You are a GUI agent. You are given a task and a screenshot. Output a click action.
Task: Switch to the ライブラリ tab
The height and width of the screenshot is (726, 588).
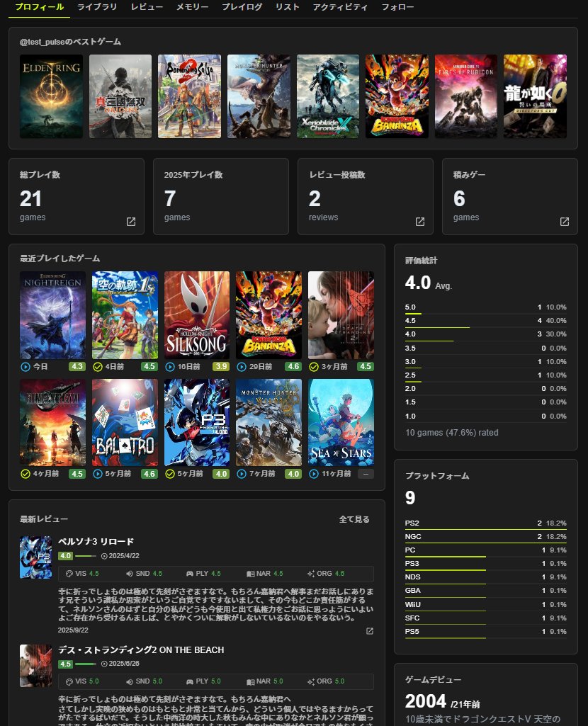click(x=97, y=7)
